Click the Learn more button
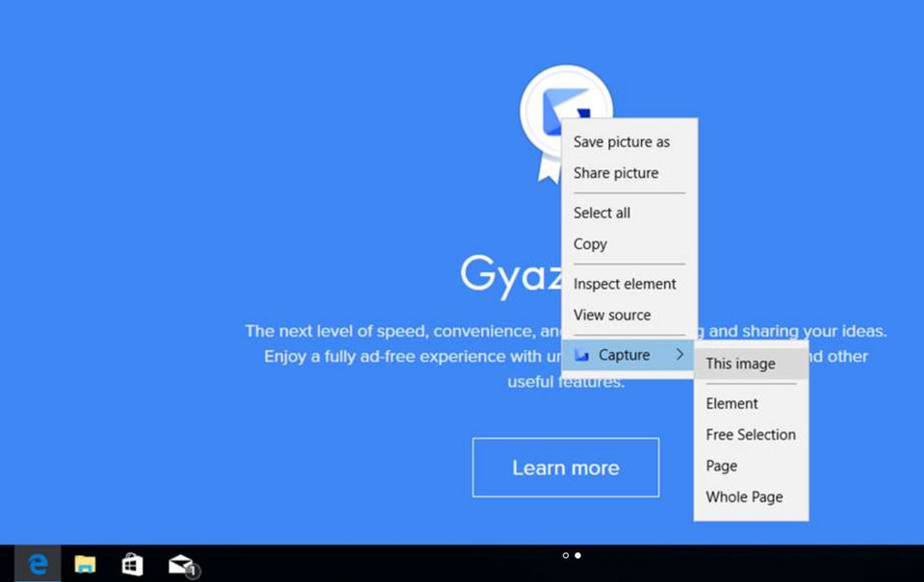This screenshot has width=924, height=582. point(566,468)
